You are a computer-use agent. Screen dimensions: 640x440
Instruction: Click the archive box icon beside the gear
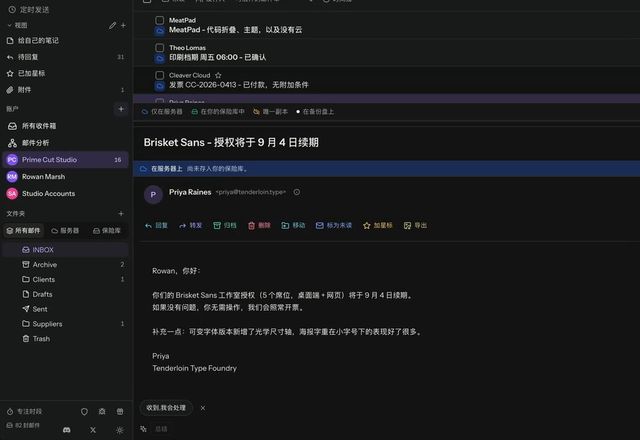tap(120, 411)
